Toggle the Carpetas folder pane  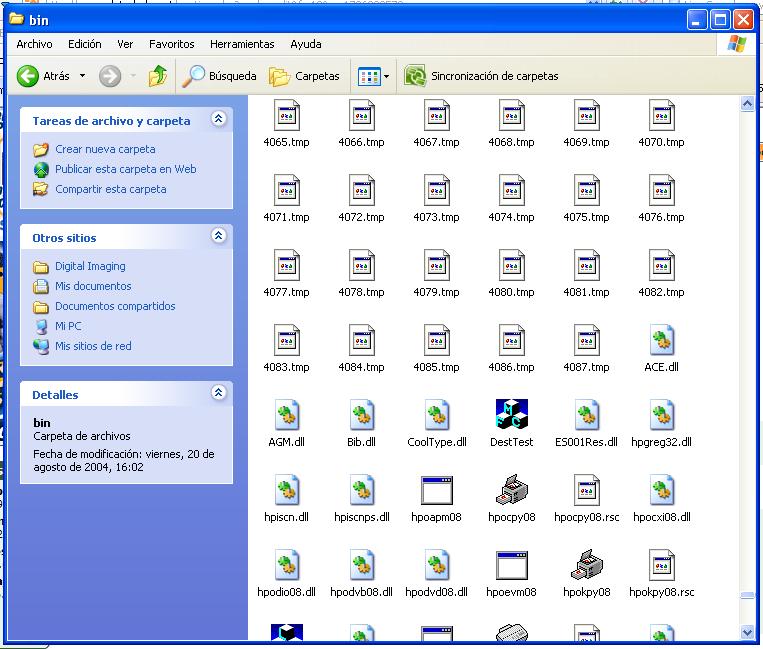click(304, 76)
